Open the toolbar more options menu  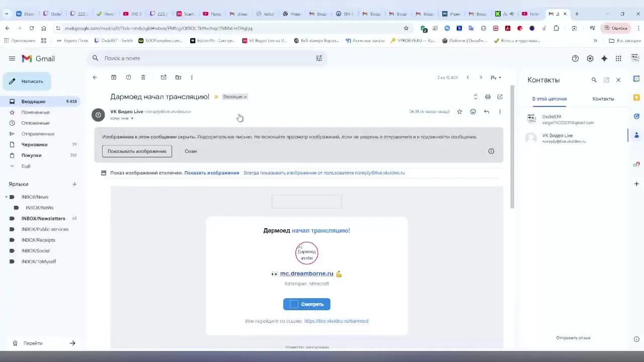[x=192, y=77]
